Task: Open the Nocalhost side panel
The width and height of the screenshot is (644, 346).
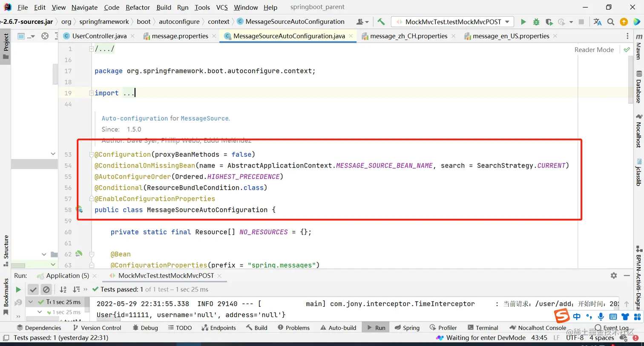Action: pos(638,131)
